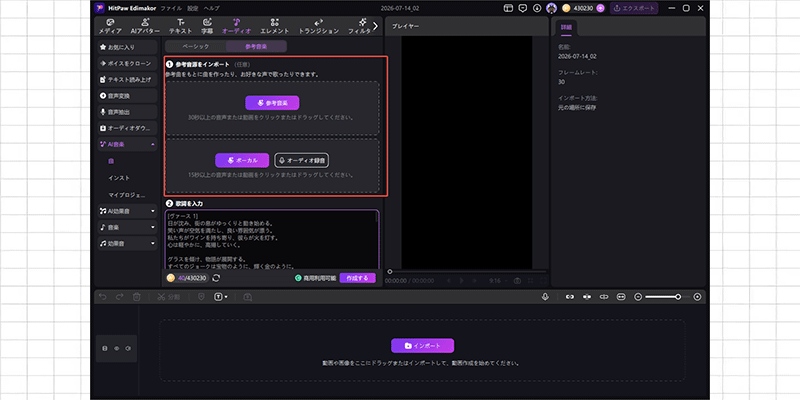Viewport: 800px width, 400px height.
Task: Click the lyrics text area scrollbar
Action: [377, 218]
